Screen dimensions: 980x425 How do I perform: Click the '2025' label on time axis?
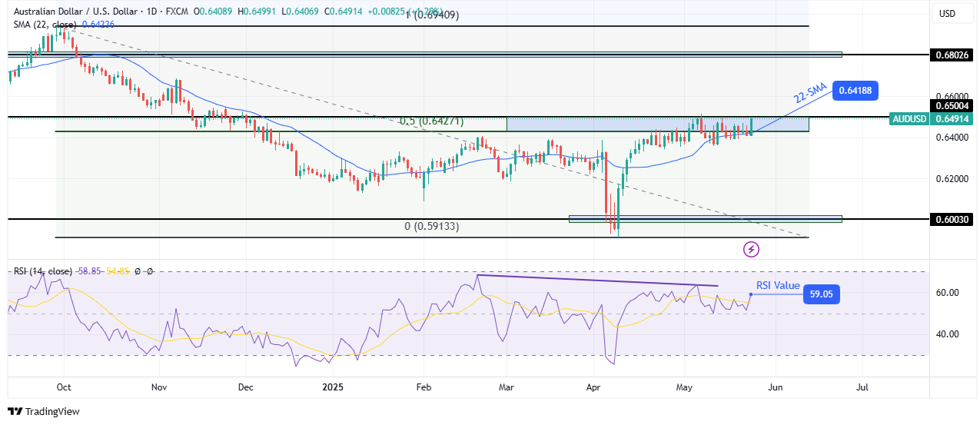point(334,388)
